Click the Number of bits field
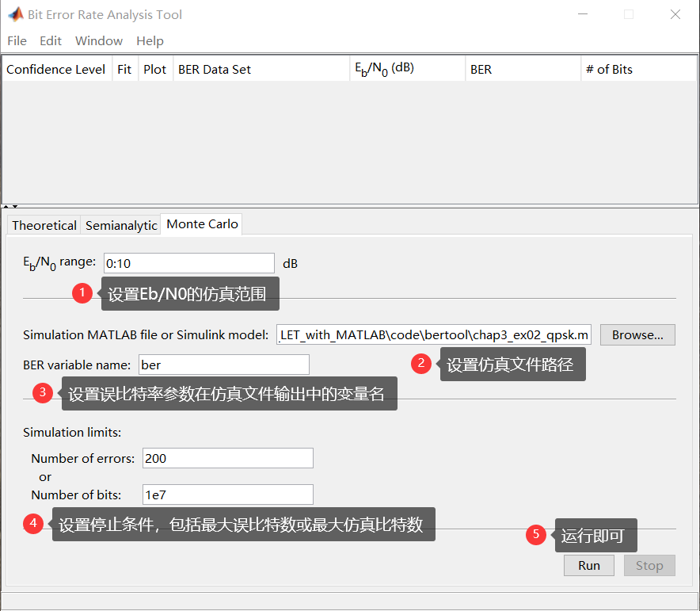The height and width of the screenshot is (611, 700). 227,495
